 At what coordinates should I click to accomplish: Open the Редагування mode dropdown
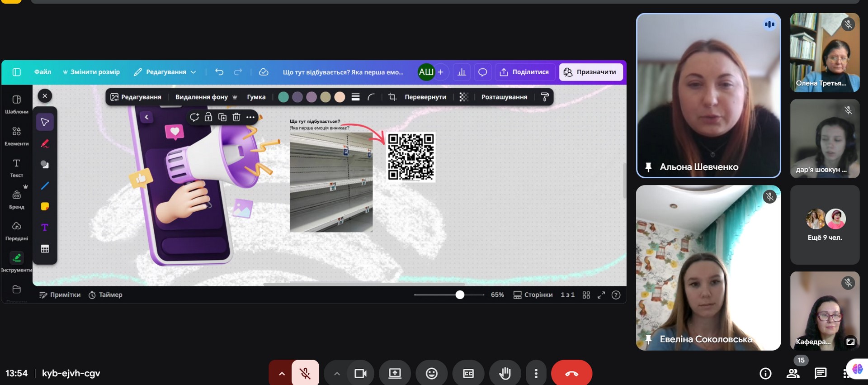click(x=165, y=72)
